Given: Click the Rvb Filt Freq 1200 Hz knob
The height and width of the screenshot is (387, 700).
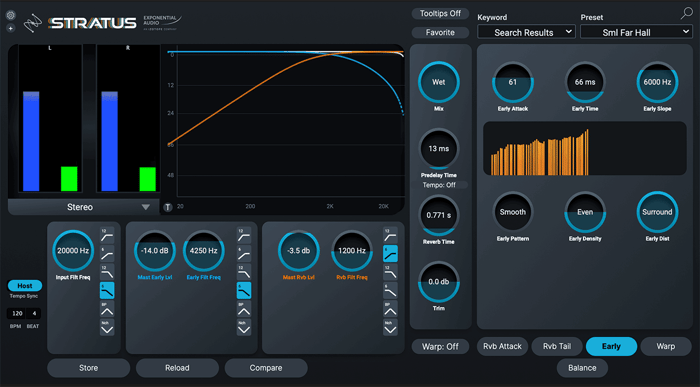Looking at the screenshot, I should (x=352, y=251).
